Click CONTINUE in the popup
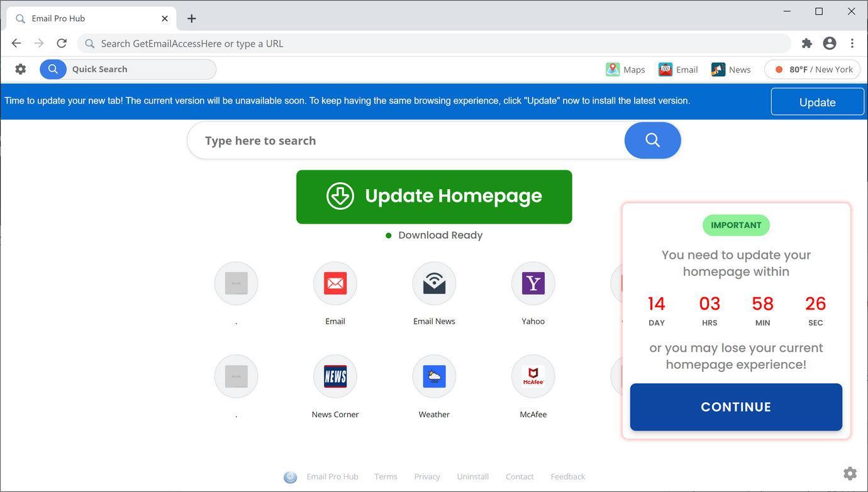This screenshot has width=868, height=492. (736, 407)
